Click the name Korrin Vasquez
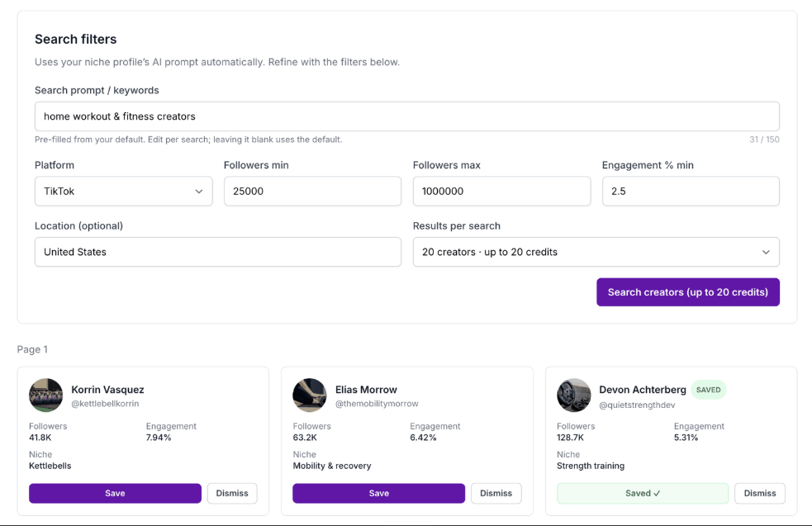Image resolution: width=812 pixels, height=526 pixels. pyautogui.click(x=107, y=389)
